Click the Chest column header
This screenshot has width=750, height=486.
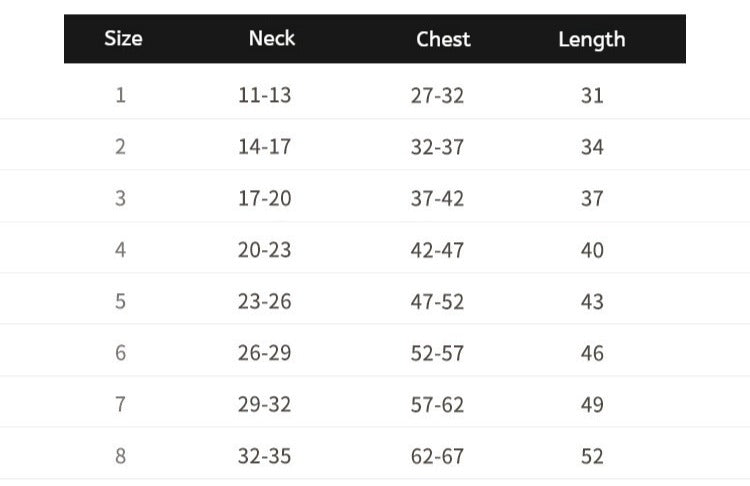(x=443, y=39)
